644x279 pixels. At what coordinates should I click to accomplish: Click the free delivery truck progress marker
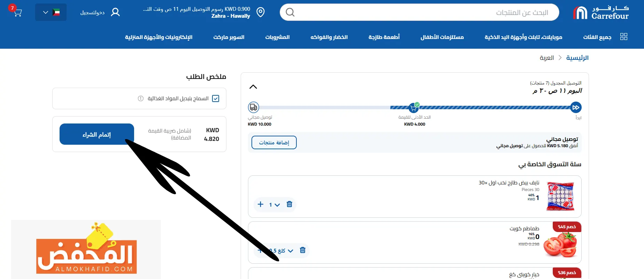[x=253, y=107]
